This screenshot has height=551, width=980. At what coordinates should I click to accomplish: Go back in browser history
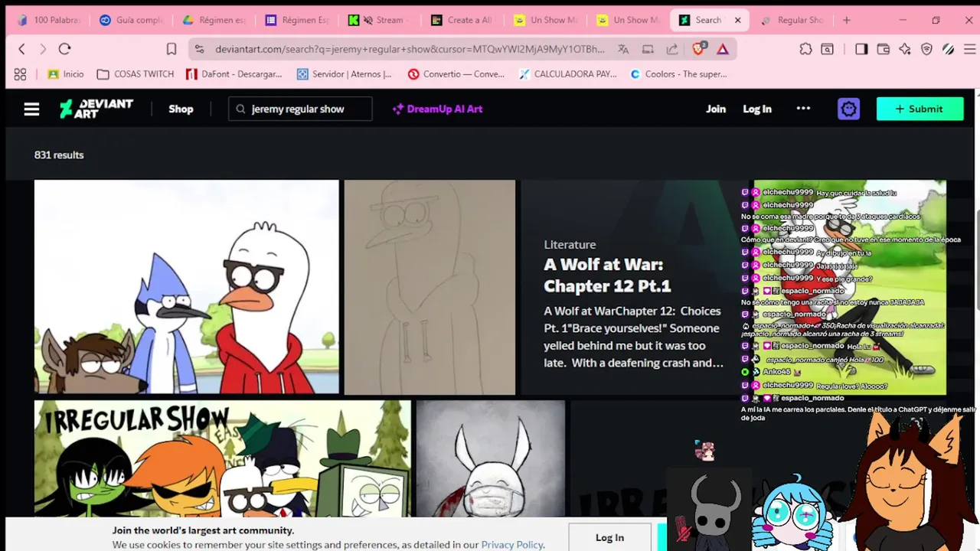click(x=21, y=49)
